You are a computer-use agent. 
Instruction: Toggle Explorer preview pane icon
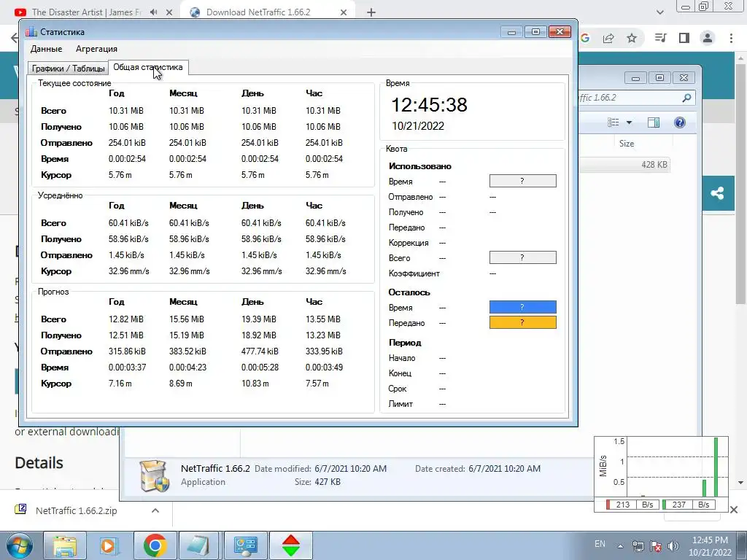point(654,122)
